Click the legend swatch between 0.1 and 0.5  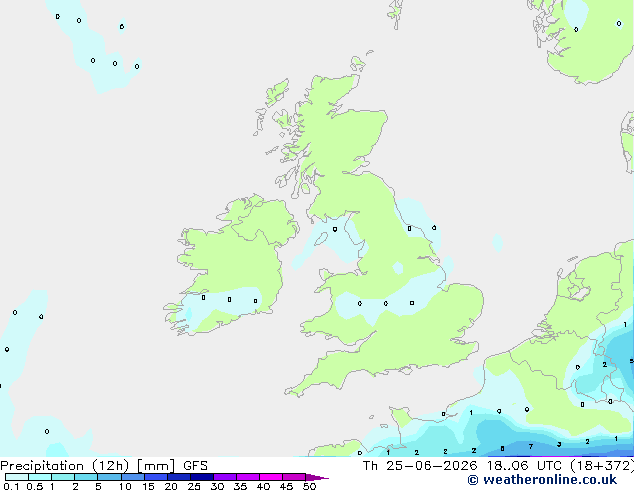click(x=17, y=477)
